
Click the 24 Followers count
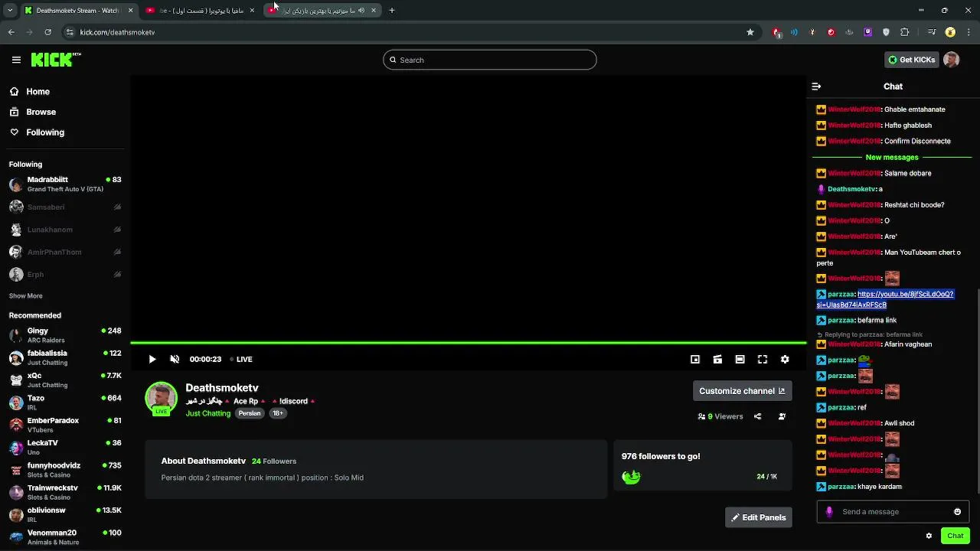click(x=274, y=461)
